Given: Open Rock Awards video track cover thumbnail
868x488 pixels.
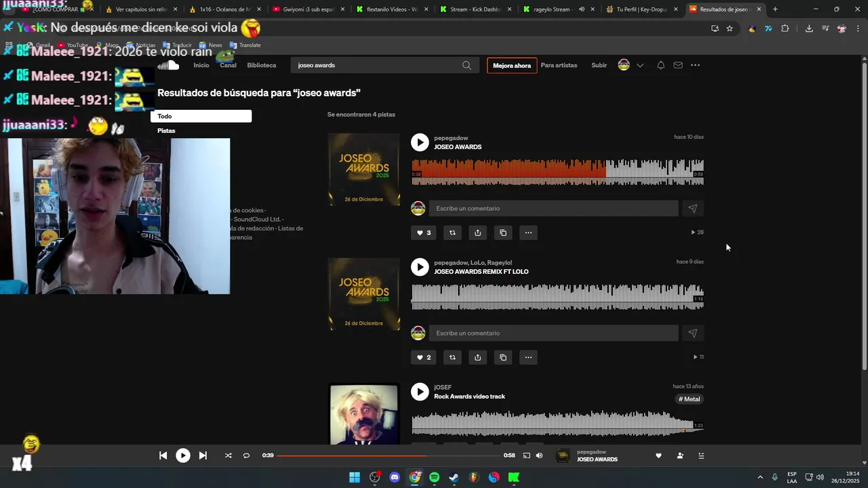Looking at the screenshot, I should coord(364,414).
